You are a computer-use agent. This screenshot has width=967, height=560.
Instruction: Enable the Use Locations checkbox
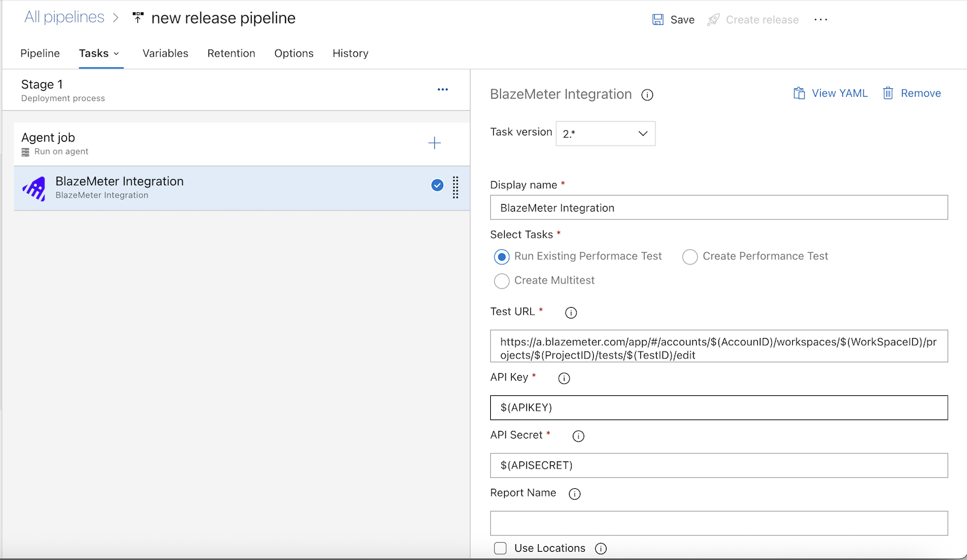tap(500, 548)
